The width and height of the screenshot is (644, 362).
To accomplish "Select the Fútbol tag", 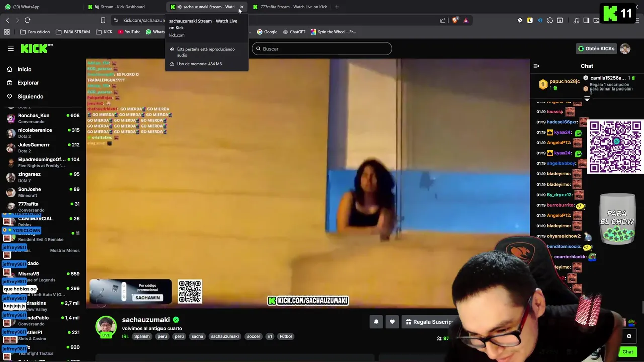I will pyautogui.click(x=286, y=336).
